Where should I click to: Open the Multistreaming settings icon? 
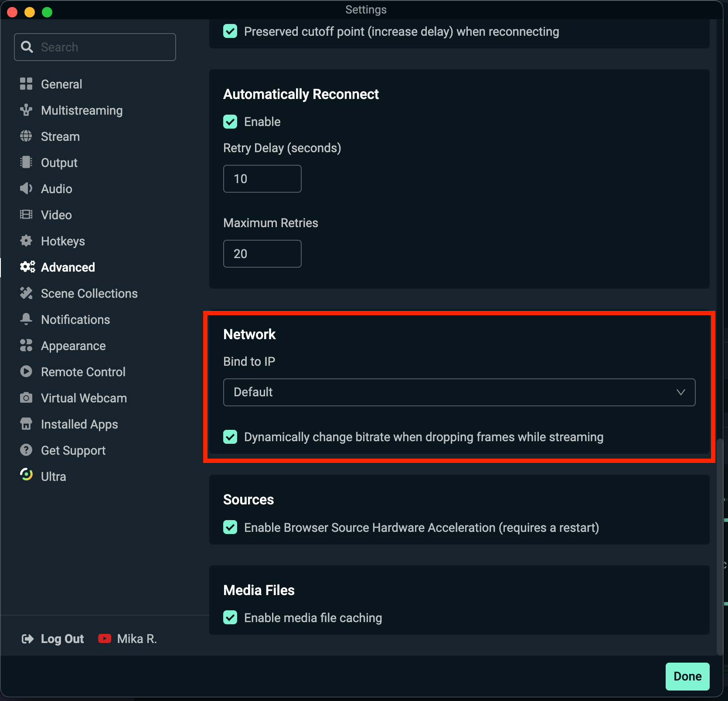tap(26, 110)
